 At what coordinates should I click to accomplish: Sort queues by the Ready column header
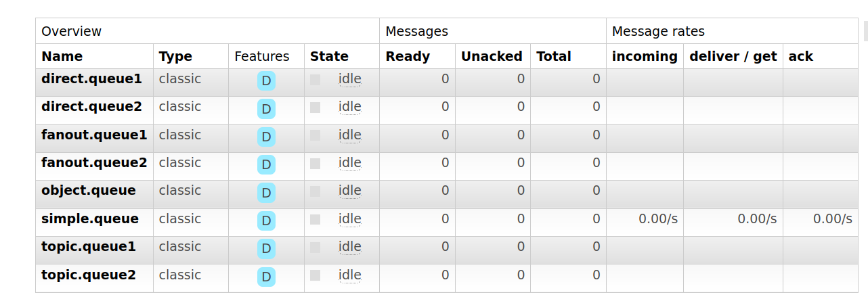[x=408, y=56]
